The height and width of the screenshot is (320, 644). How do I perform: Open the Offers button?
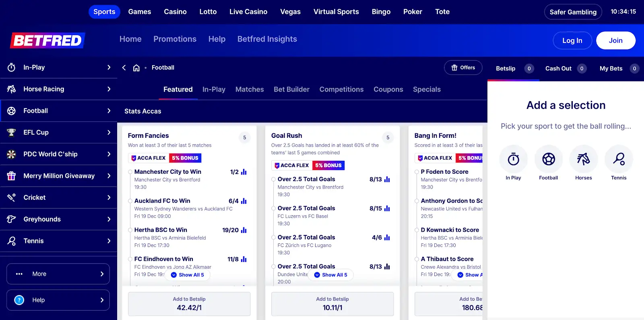pyautogui.click(x=463, y=68)
